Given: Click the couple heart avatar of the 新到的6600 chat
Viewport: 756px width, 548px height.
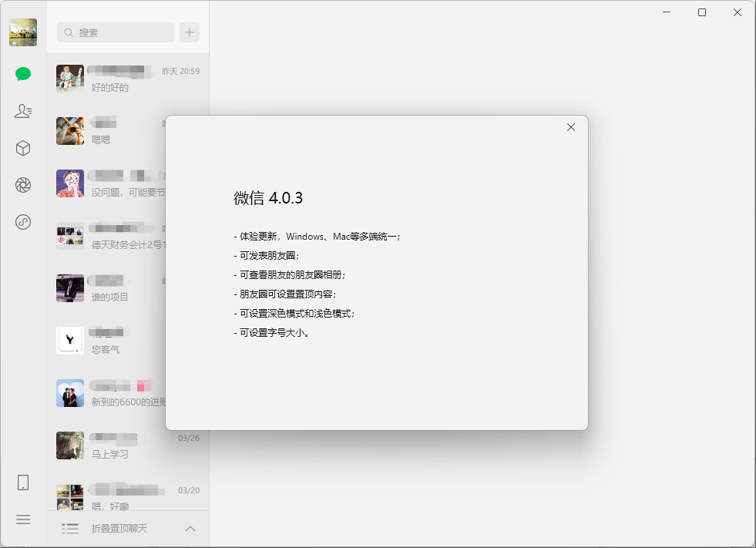Looking at the screenshot, I should tap(70, 393).
